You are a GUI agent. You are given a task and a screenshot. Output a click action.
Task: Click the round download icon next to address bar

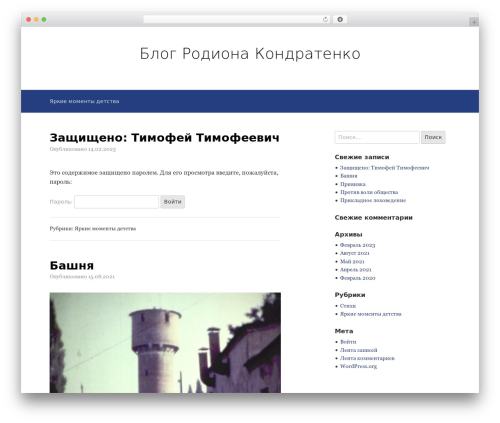click(x=340, y=20)
